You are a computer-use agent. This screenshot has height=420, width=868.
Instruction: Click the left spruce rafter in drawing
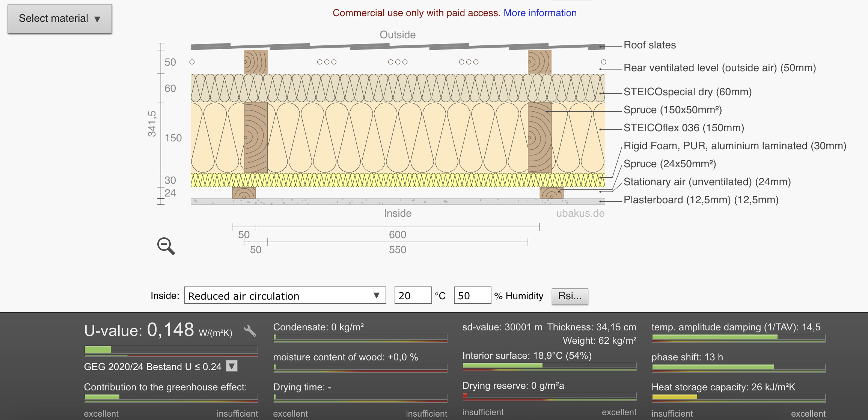256,137
